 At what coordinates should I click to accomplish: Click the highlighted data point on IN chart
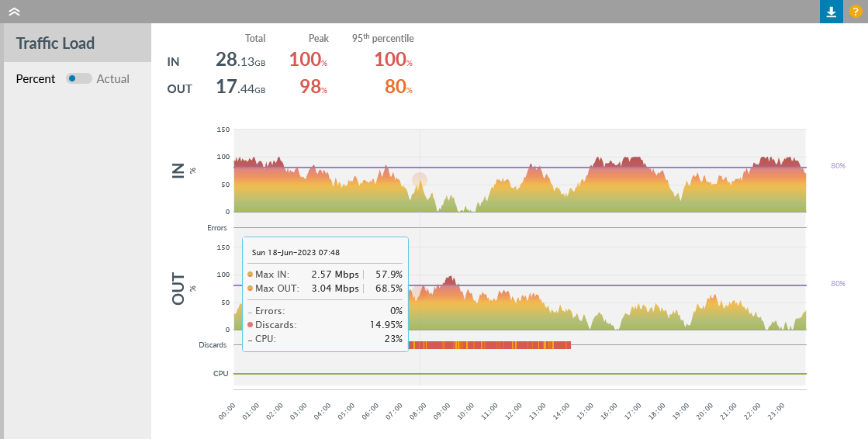(420, 180)
